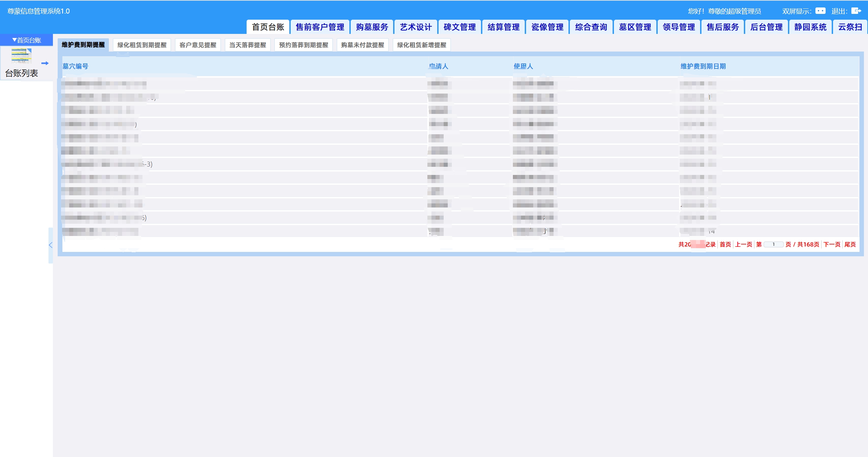Go to previous page via 上一页
Viewport: 868px width, 457px height.
(744, 244)
